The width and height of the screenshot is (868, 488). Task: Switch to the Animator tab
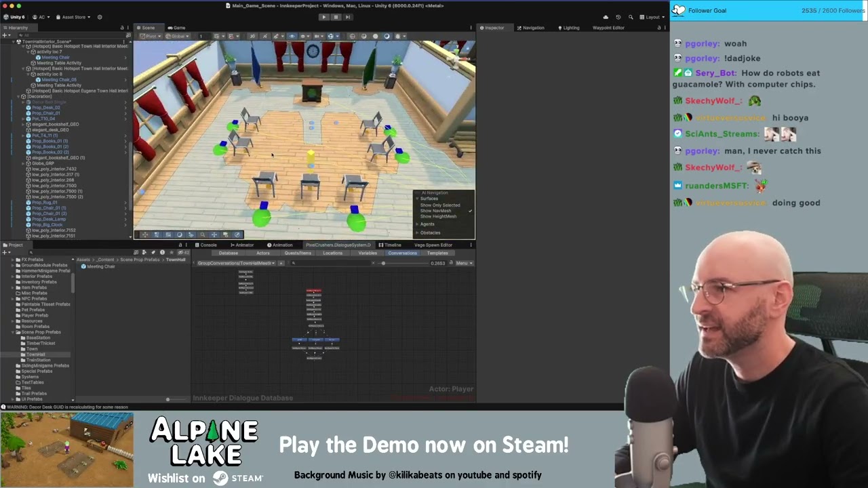(242, 245)
